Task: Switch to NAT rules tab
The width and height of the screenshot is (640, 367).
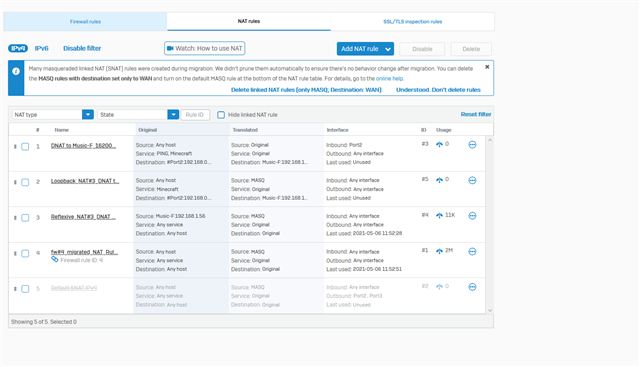Action: 249,21
